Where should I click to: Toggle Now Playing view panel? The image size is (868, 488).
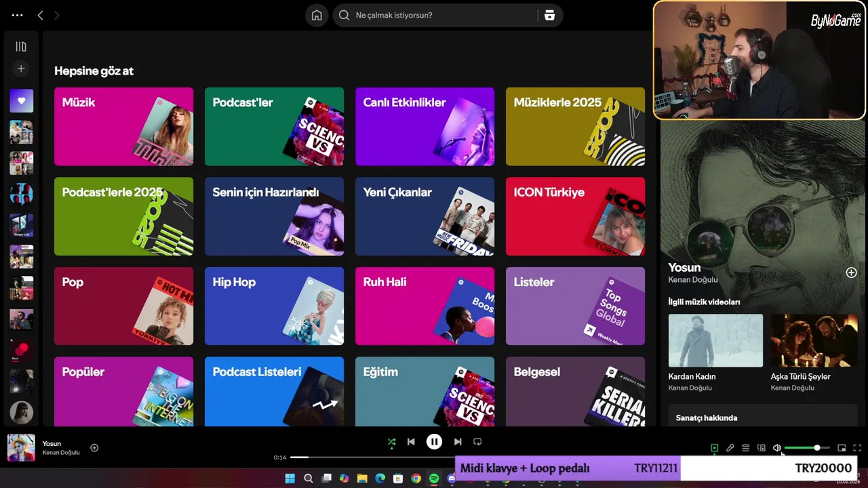coord(714,448)
